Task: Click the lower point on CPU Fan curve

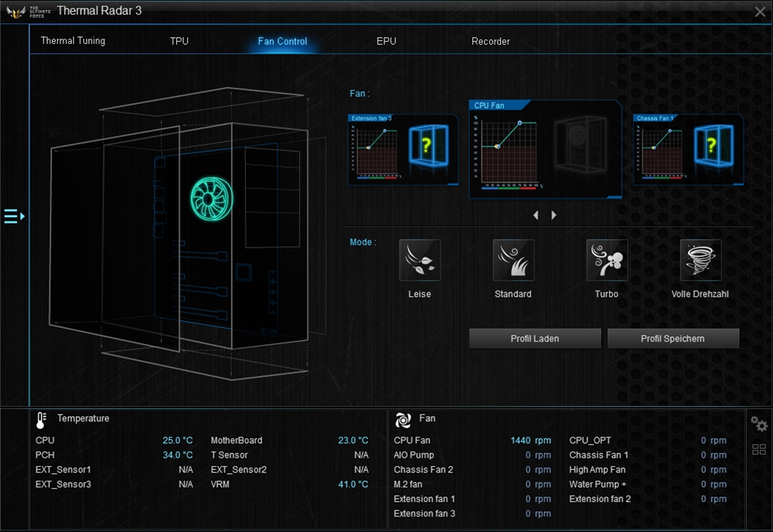Action: tap(497, 146)
